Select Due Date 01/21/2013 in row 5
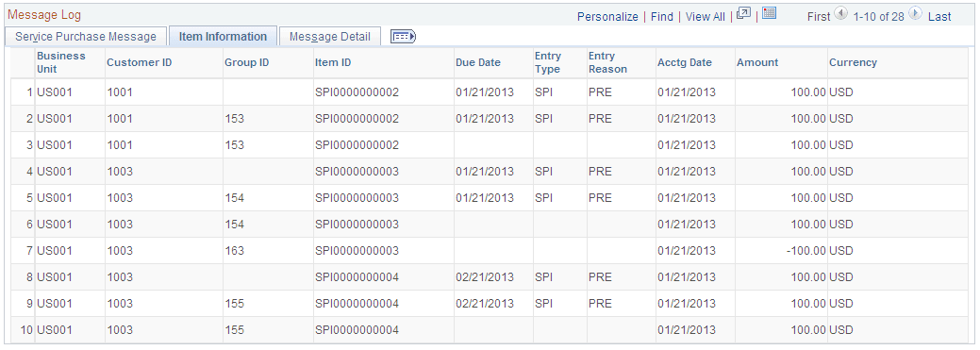The width and height of the screenshot is (980, 350). tap(485, 197)
